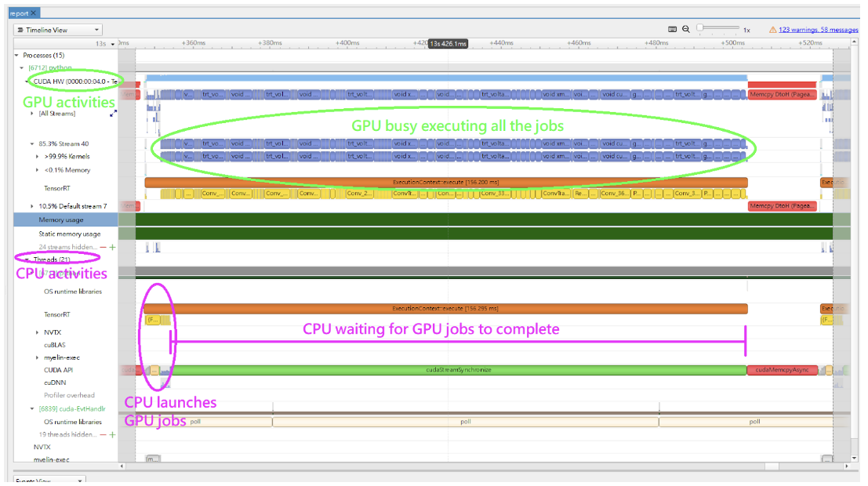Click the green plus next to 19 threads hidden

point(112,434)
